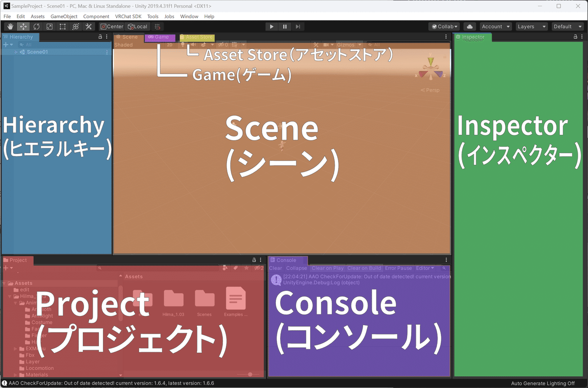The image size is (588, 388).
Task: Click the Project favorites star icon
Action: pos(246,268)
